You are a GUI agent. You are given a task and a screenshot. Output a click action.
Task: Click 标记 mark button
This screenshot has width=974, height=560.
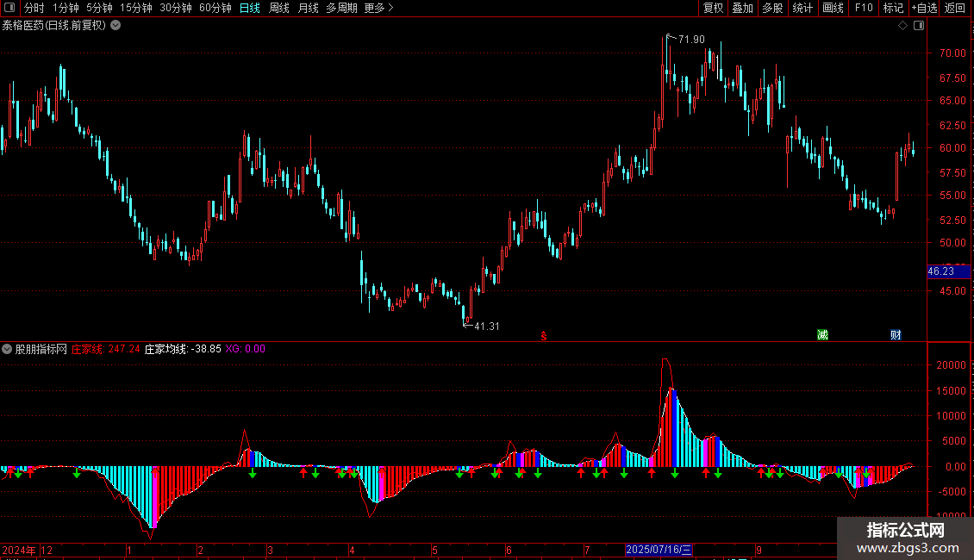893,8
